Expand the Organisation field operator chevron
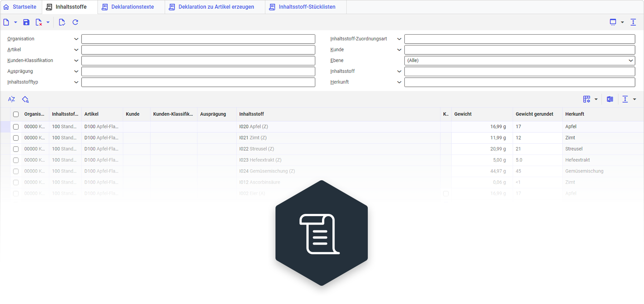 (76, 39)
